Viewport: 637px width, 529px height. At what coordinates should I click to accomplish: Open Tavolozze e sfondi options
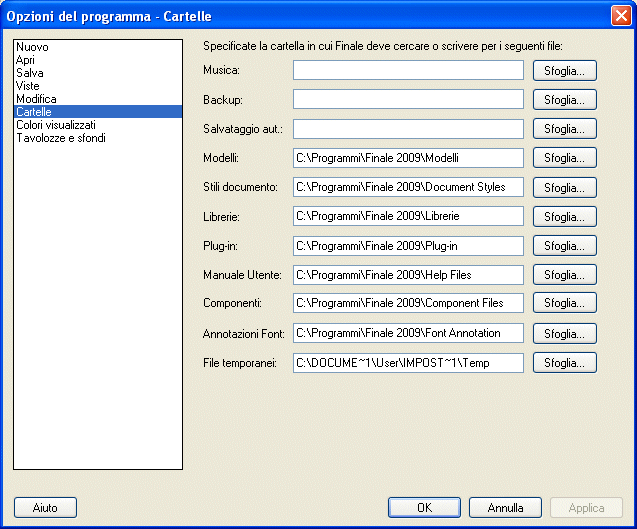[98, 138]
